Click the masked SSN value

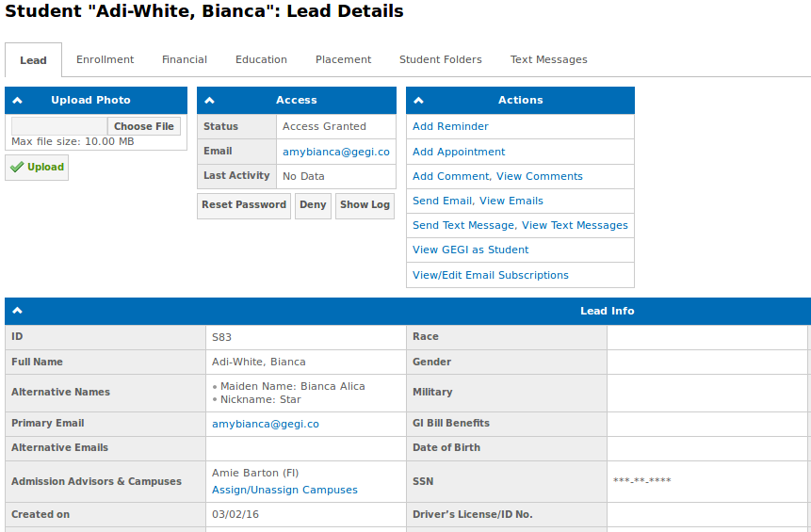click(x=641, y=481)
